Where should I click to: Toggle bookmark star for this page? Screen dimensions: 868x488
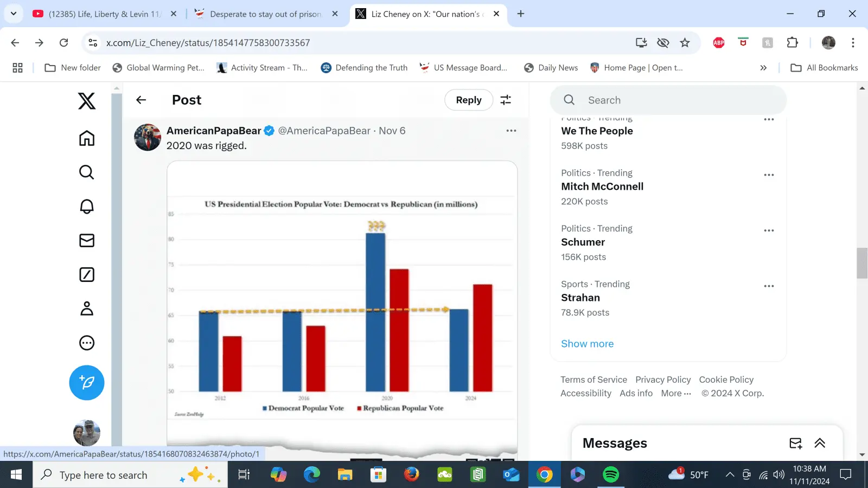coord(685,43)
